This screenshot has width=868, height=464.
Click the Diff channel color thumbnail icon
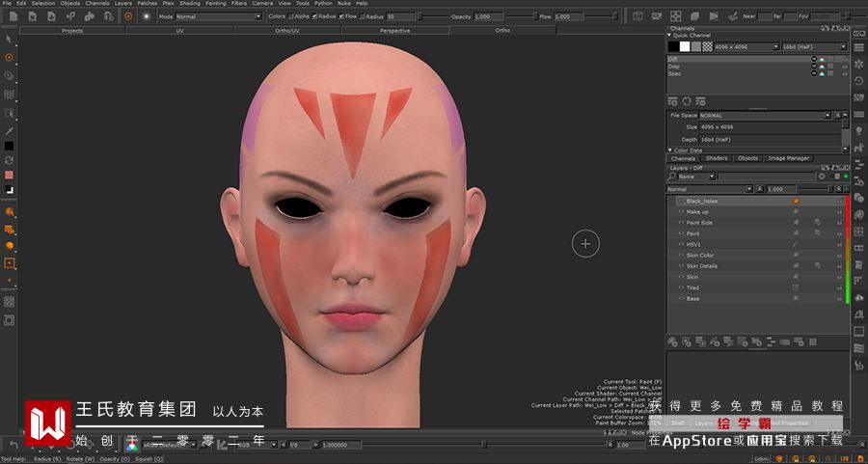[x=822, y=59]
